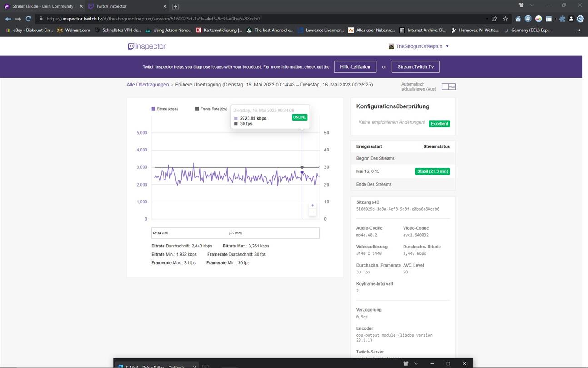Click the share page icon in address bar
Screen dimensions: 588x368
click(x=494, y=19)
